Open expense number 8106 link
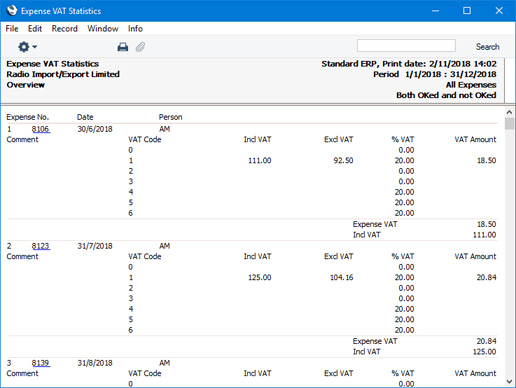Screen dimensions: 516x388 tap(40, 129)
